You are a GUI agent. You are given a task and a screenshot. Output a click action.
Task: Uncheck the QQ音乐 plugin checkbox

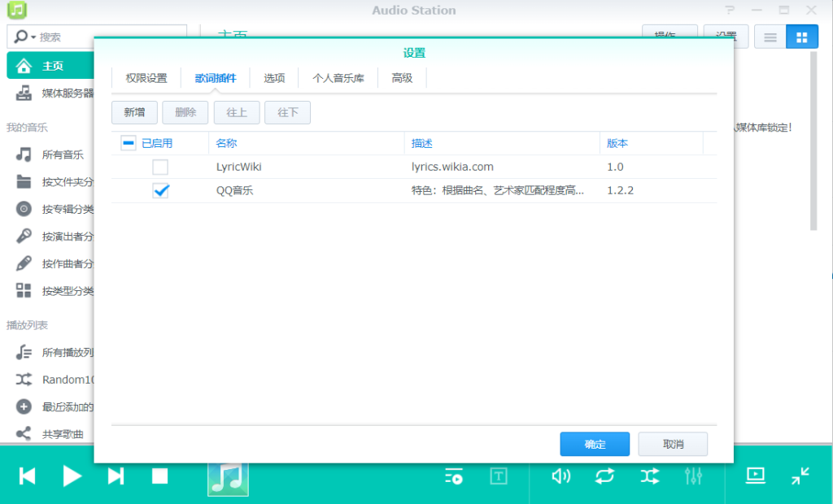161,191
